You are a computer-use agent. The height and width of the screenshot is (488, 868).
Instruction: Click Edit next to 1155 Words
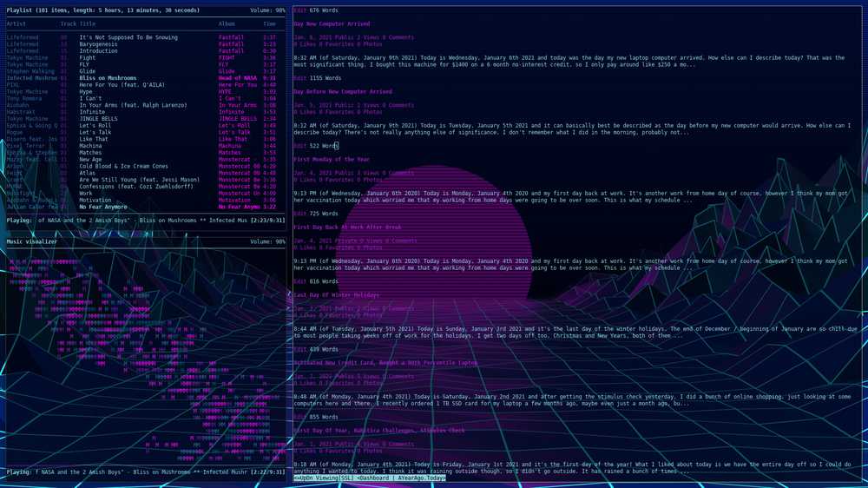pyautogui.click(x=299, y=78)
